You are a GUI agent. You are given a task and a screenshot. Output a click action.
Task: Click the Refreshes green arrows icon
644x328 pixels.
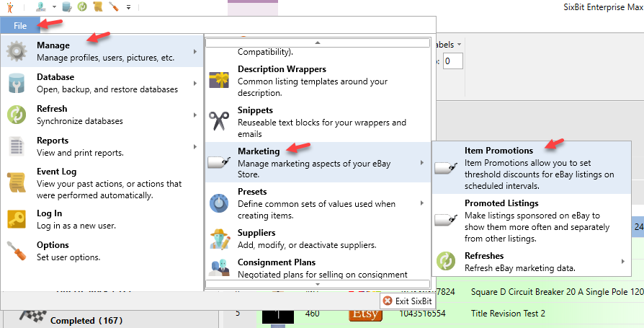tap(446, 262)
